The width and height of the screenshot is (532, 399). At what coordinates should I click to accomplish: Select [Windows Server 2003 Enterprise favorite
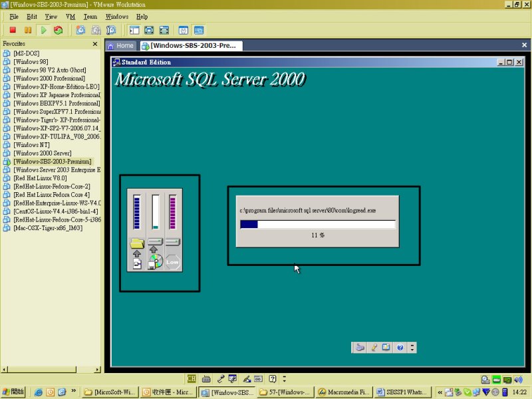click(57, 170)
